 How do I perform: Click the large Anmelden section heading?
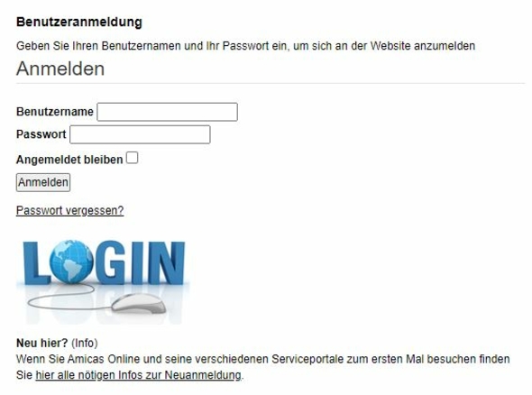click(60, 69)
